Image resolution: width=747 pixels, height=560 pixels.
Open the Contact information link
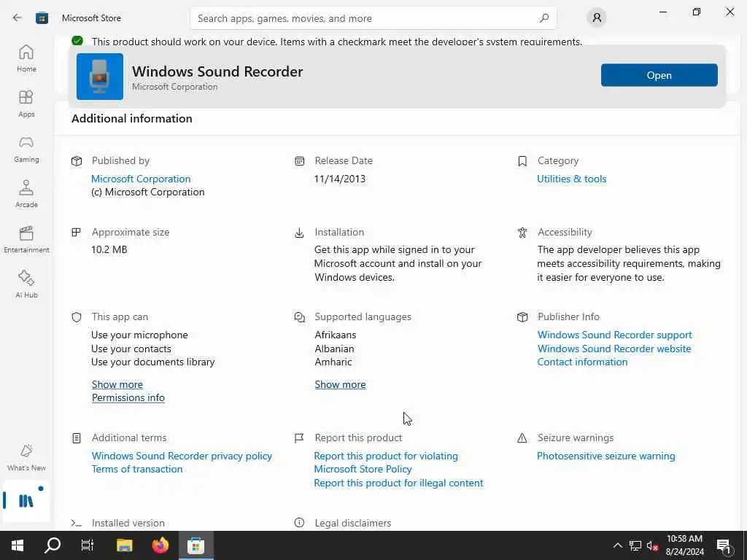582,362
